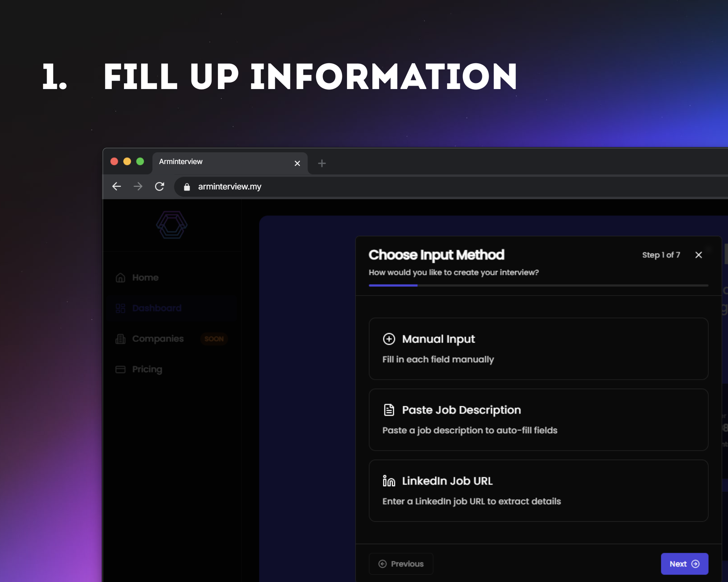
Task: Reload the arminterview.my page
Action: point(159,186)
